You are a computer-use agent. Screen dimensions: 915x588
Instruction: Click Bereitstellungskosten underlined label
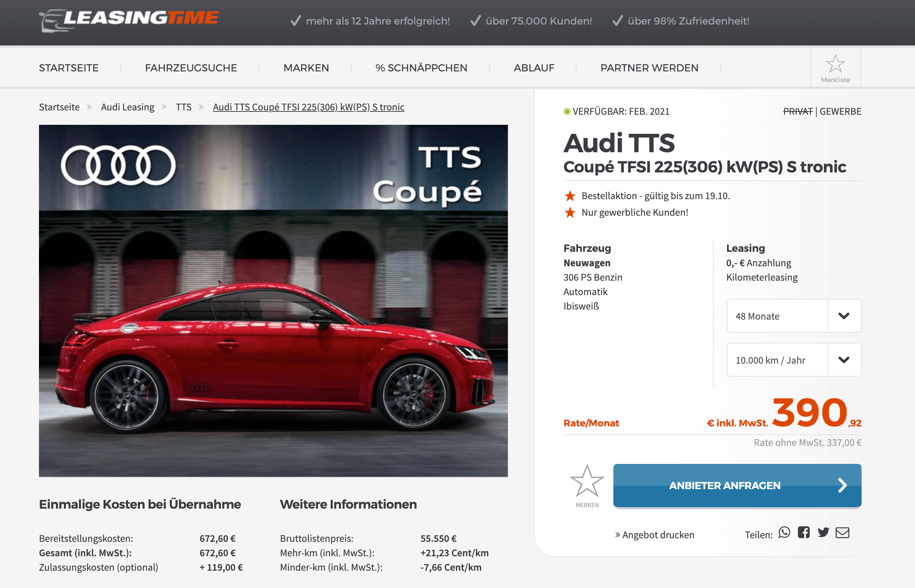[x=86, y=539]
